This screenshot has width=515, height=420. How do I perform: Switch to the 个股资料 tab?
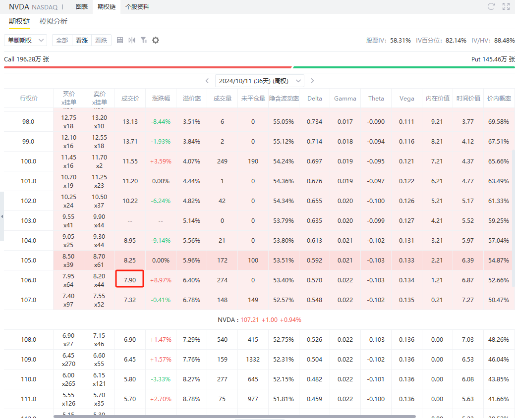tap(137, 7)
